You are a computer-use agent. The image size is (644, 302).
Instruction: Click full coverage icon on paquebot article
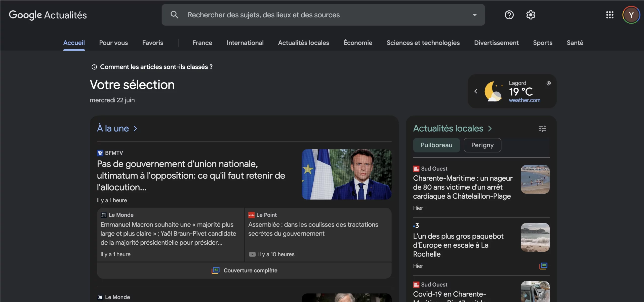click(543, 266)
